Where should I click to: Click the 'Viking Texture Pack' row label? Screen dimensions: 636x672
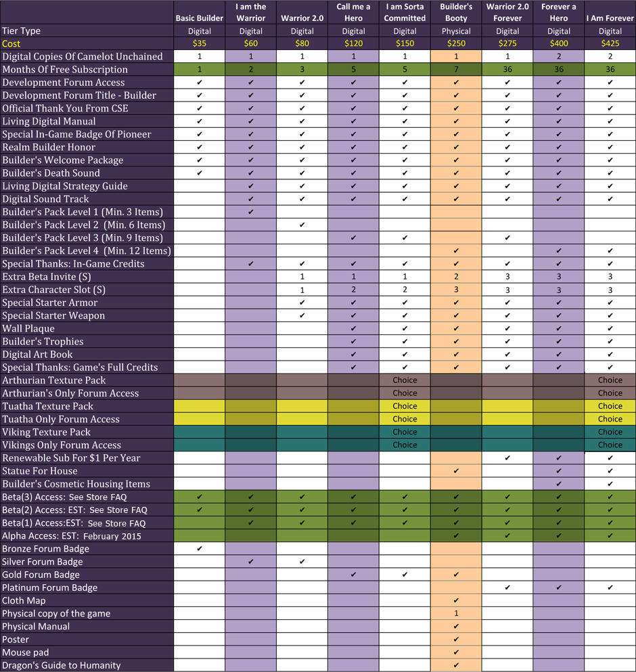46,432
